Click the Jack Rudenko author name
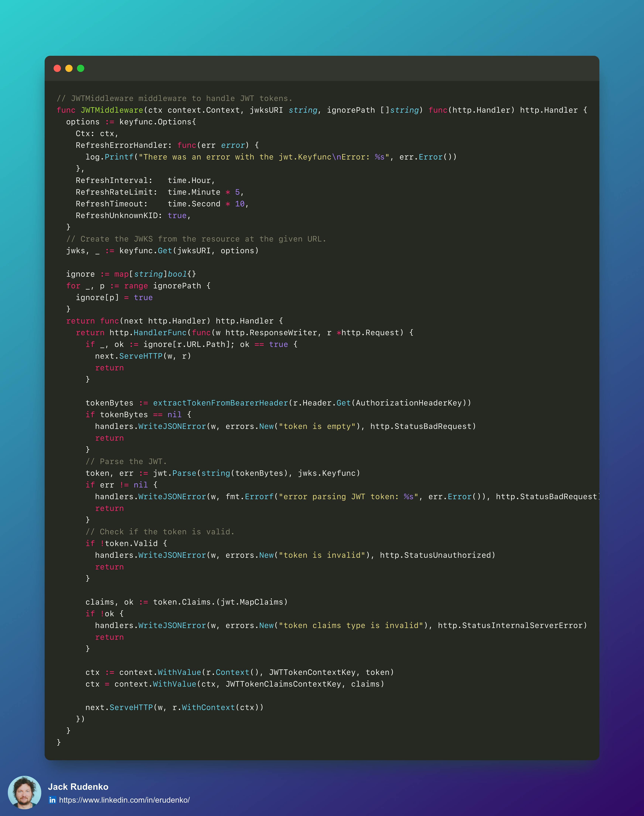Screen dimensions: 644x816 [78, 787]
